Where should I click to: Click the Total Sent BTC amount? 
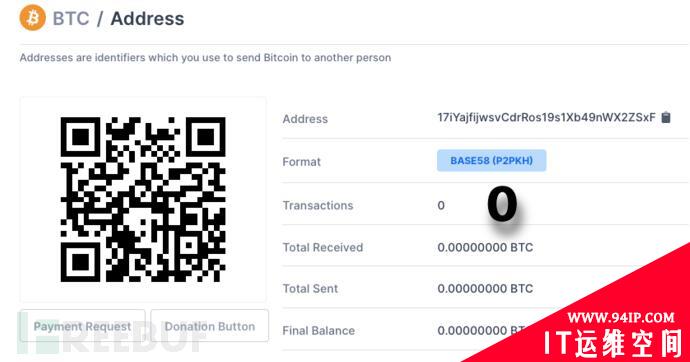(x=485, y=289)
